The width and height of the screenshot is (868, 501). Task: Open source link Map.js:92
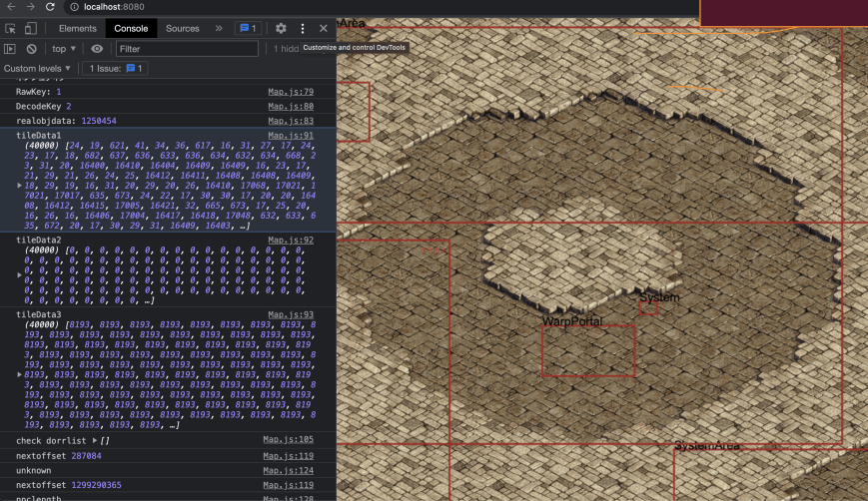pos(291,240)
